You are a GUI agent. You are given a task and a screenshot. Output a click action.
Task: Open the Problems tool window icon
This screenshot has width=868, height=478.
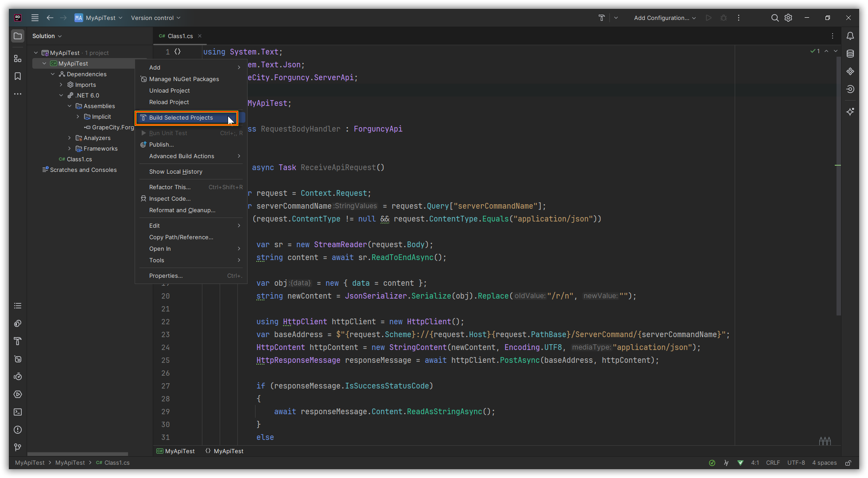[x=18, y=430]
